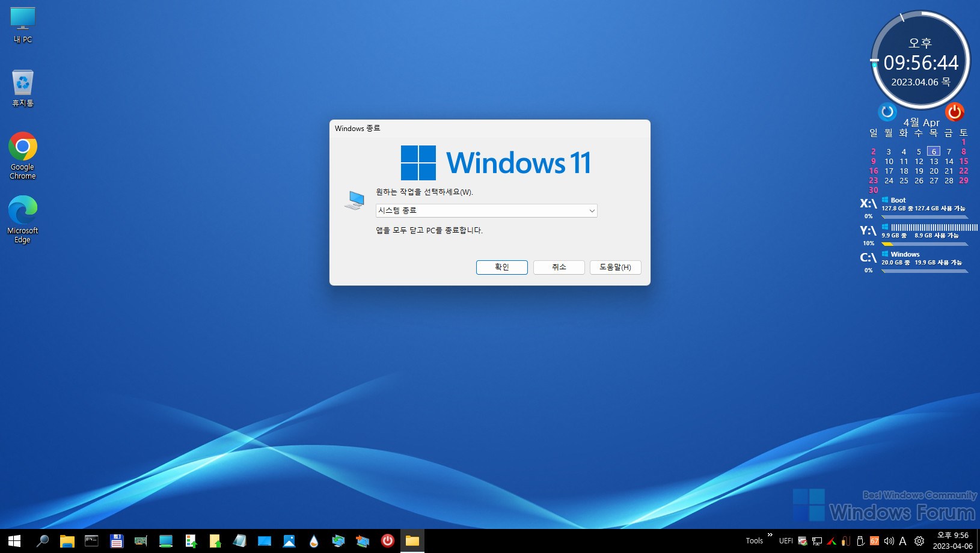Click the red power taskbar icon
This screenshot has width=980, height=553.
point(388,541)
